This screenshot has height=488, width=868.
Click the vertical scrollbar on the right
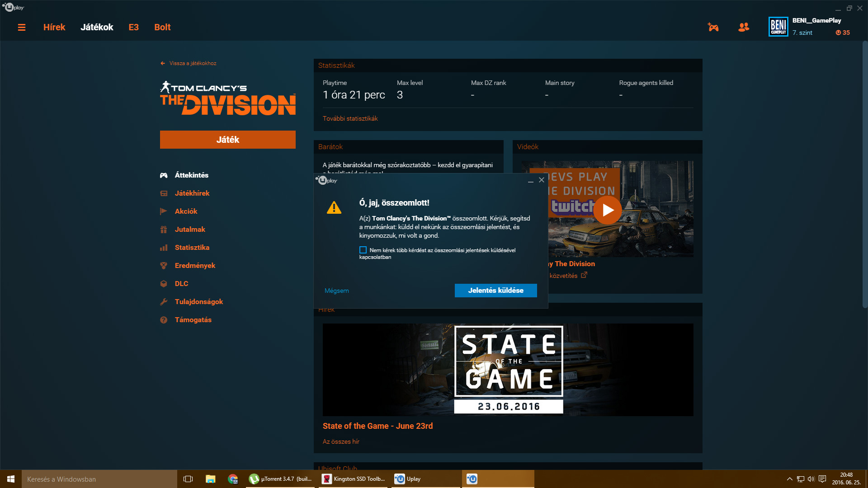point(865,175)
